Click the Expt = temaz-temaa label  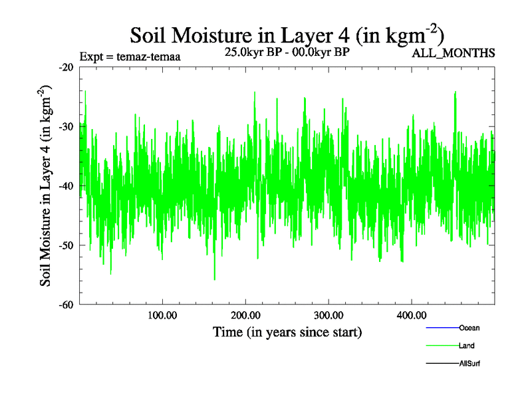[x=130, y=56]
